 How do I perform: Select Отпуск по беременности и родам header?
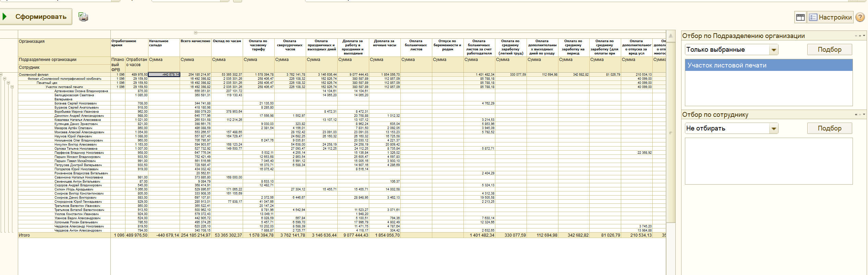click(x=448, y=48)
